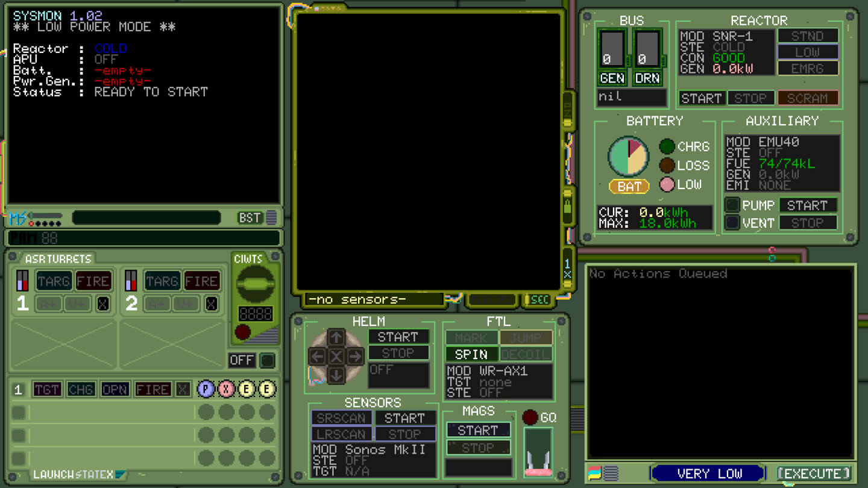
Task: Click the helm down arrow
Action: point(336,375)
